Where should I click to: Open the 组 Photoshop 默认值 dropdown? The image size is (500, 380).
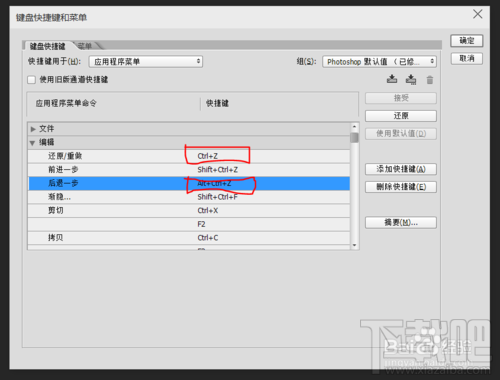379,62
